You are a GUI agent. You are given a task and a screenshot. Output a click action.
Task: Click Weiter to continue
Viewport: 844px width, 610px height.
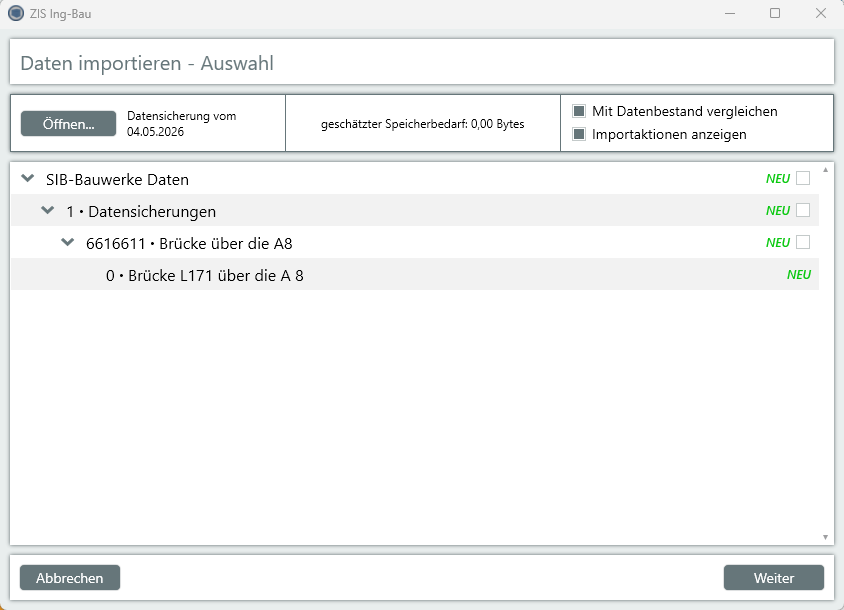coord(773,578)
